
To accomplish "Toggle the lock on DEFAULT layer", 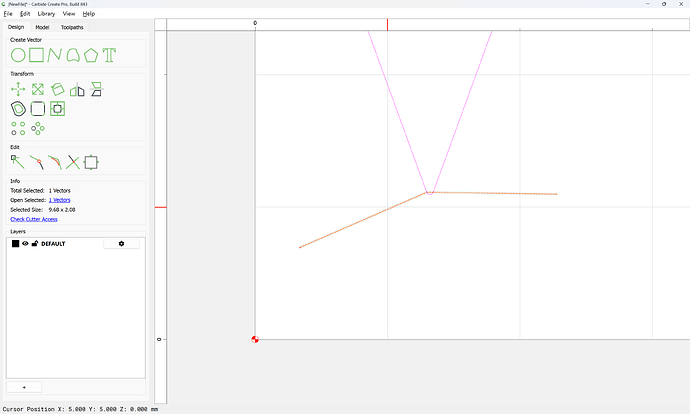I will (35, 243).
